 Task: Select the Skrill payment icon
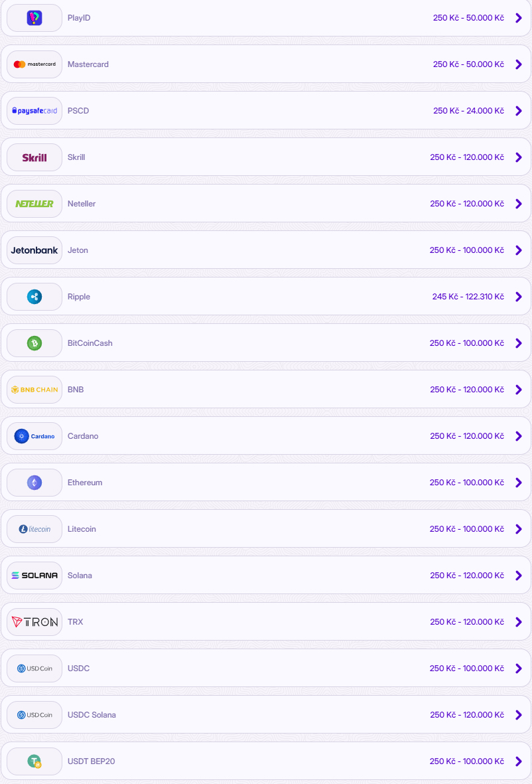[x=34, y=157]
